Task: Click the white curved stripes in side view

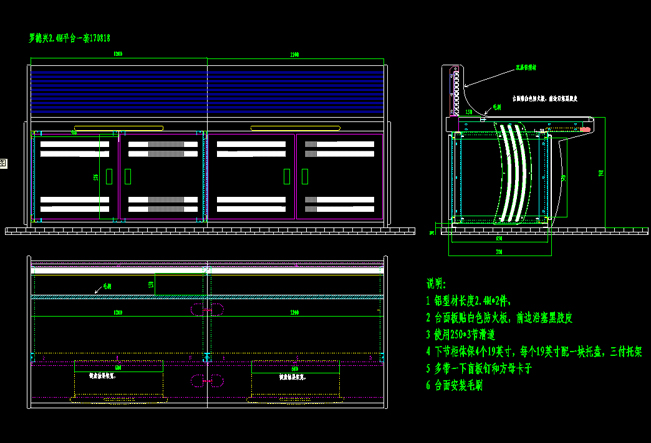Action: 514,170
